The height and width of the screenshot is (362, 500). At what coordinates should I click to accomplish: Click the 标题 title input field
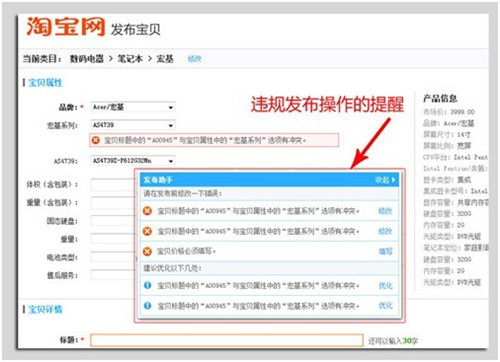[x=227, y=340]
